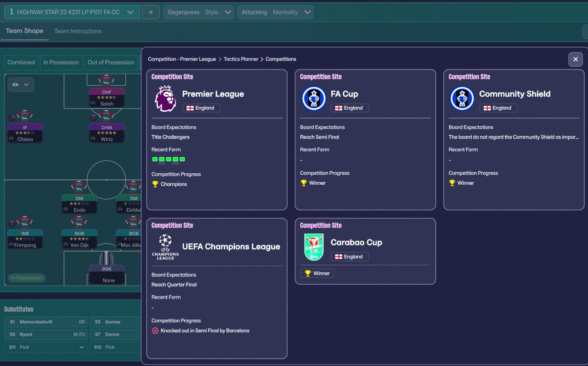Viewport: 588px width, 366px height.
Task: Click the trophy icon beside Champions
Action: [155, 184]
